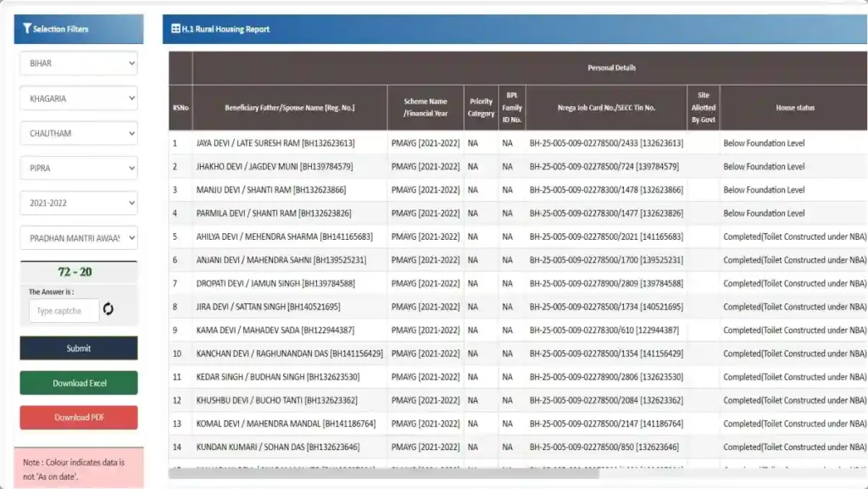Click job card BH-25-005-009-02278500/1734 [140521695]

(x=606, y=307)
